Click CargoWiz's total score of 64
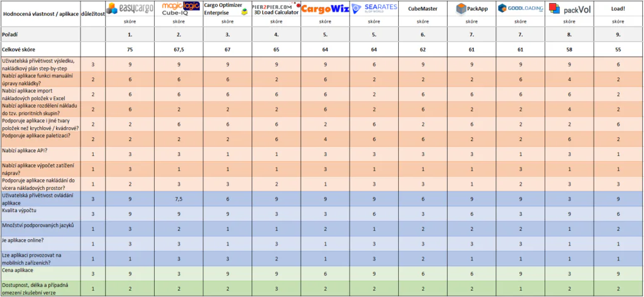Screen dimensions: 644x297 click(325, 50)
